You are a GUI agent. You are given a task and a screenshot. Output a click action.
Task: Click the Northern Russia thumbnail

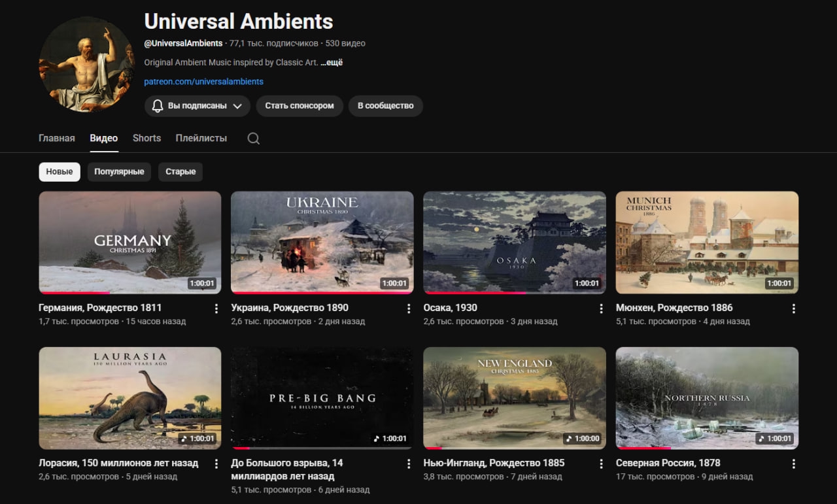(707, 398)
